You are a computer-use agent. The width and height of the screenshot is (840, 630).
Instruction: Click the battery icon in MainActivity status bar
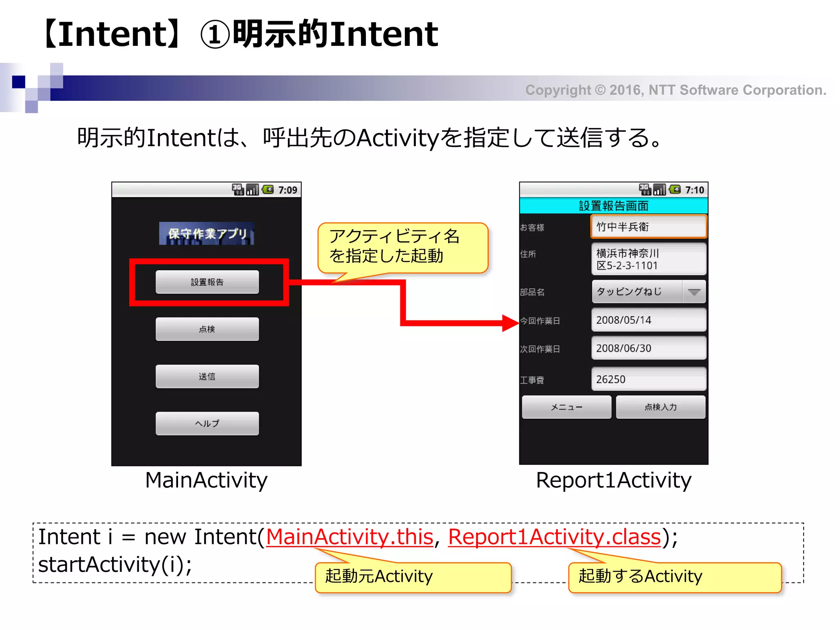pyautogui.click(x=268, y=189)
